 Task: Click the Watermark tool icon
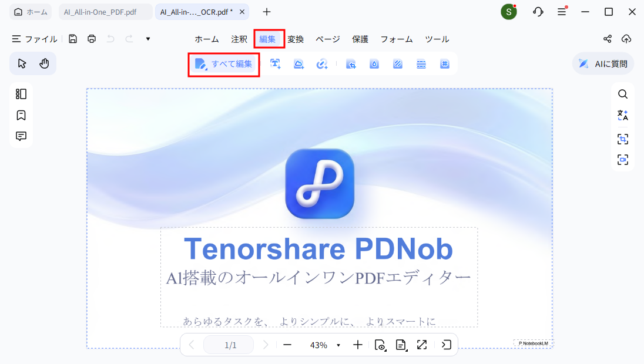[374, 64]
